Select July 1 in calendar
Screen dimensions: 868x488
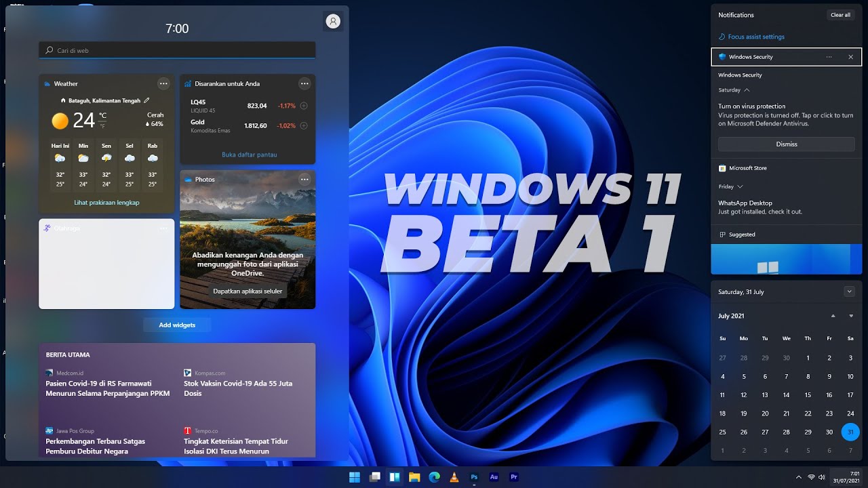point(808,358)
